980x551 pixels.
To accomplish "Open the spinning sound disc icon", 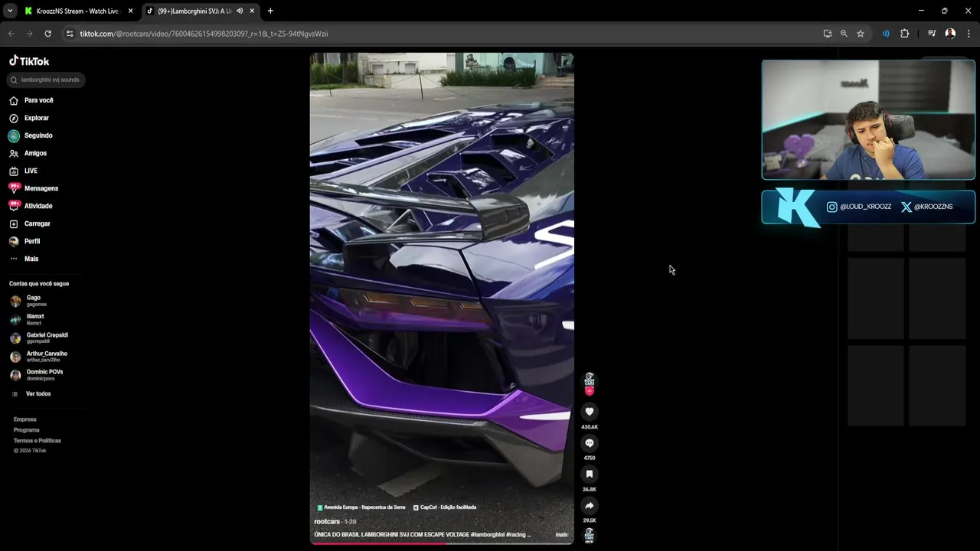I will coord(590,535).
